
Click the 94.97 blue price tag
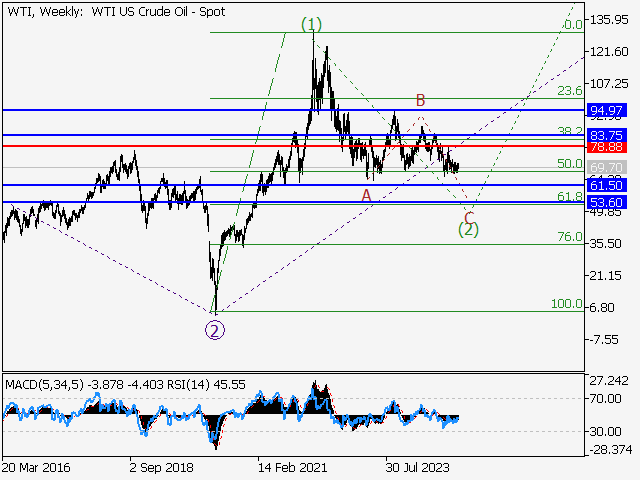point(607,110)
